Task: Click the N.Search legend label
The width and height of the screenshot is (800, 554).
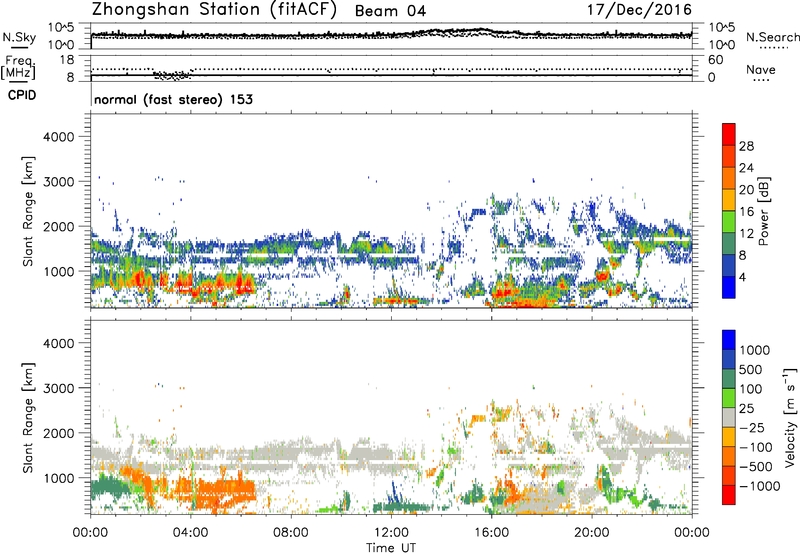Action: point(772,37)
